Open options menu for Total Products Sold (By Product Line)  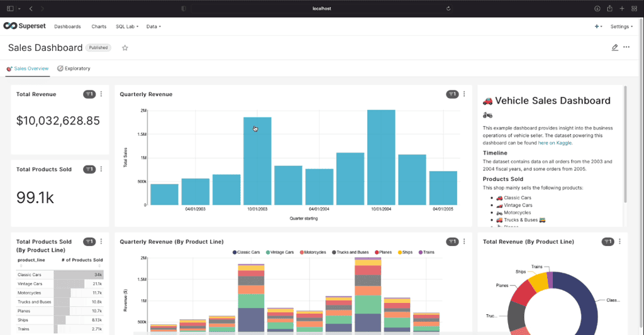click(101, 241)
